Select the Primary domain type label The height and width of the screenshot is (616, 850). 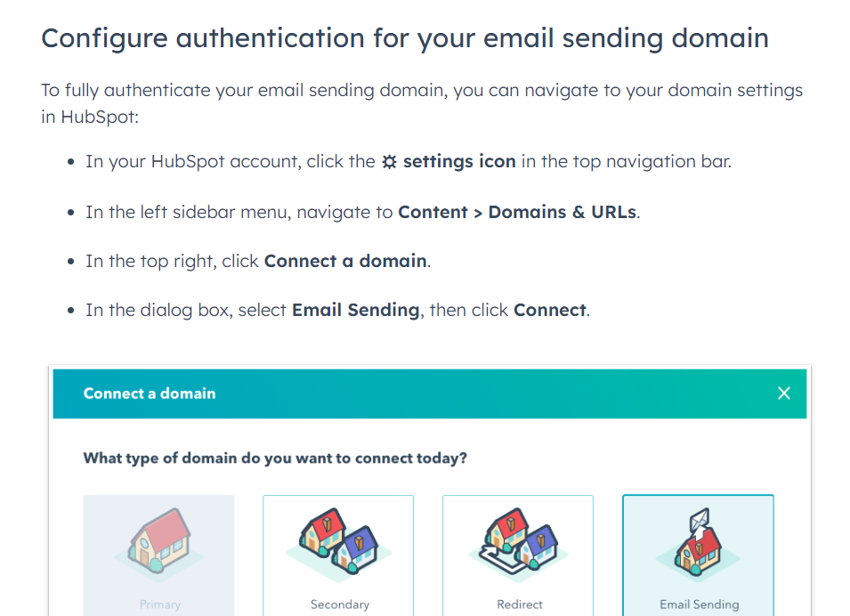[x=159, y=604]
